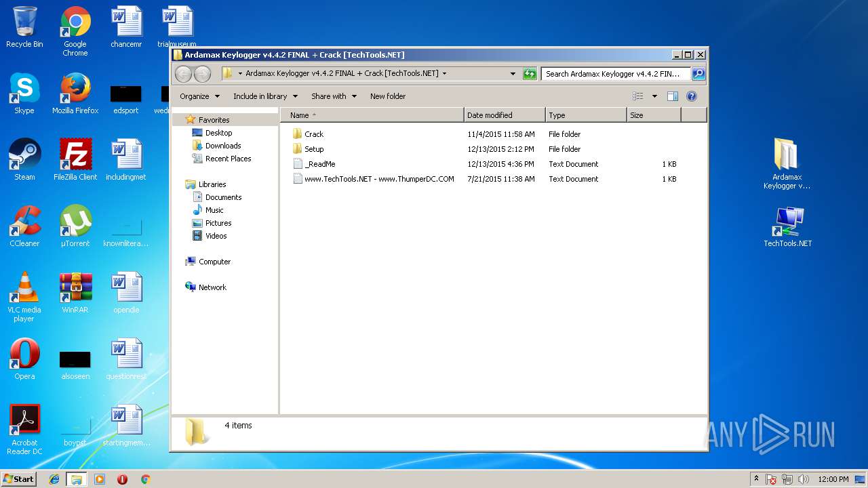Open the Recycle Bin desktop icon
Image resolution: width=868 pixels, height=488 pixels.
(24, 27)
